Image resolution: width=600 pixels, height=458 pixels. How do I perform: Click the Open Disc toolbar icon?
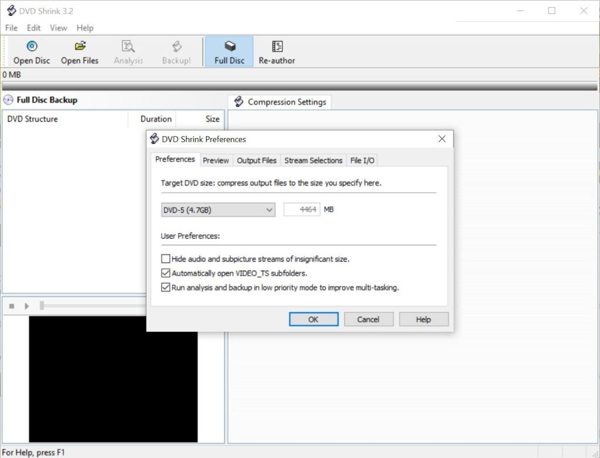[32, 46]
